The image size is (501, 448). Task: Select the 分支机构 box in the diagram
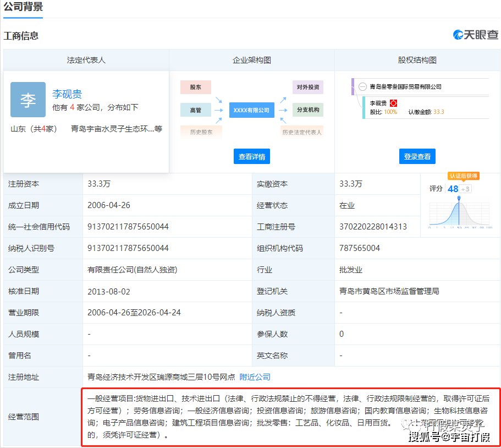[x=308, y=110]
